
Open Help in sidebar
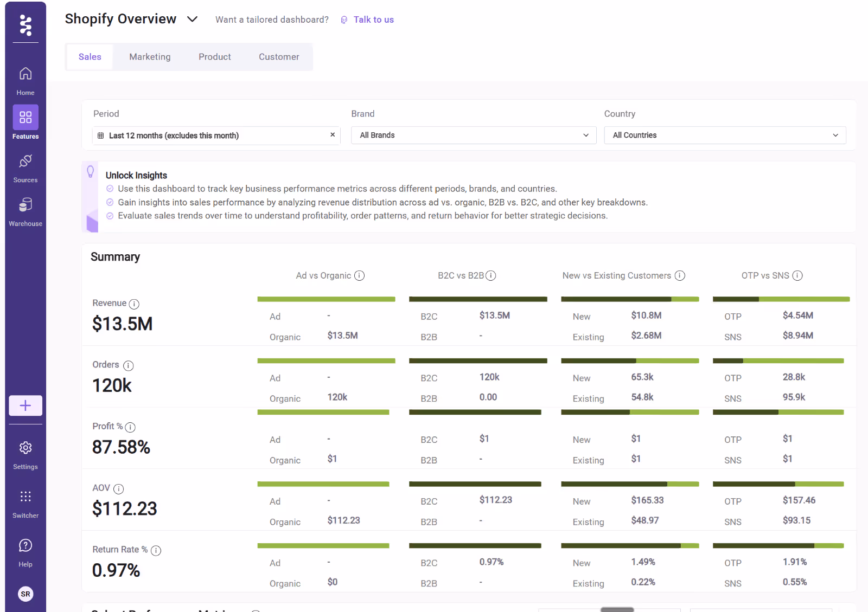pyautogui.click(x=25, y=552)
